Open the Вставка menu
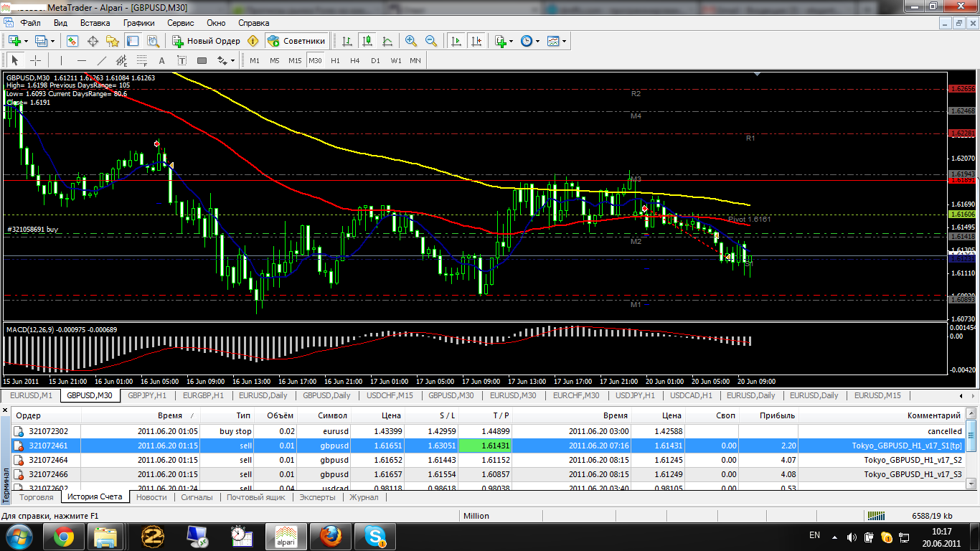This screenshot has width=980, height=551. coord(95,23)
